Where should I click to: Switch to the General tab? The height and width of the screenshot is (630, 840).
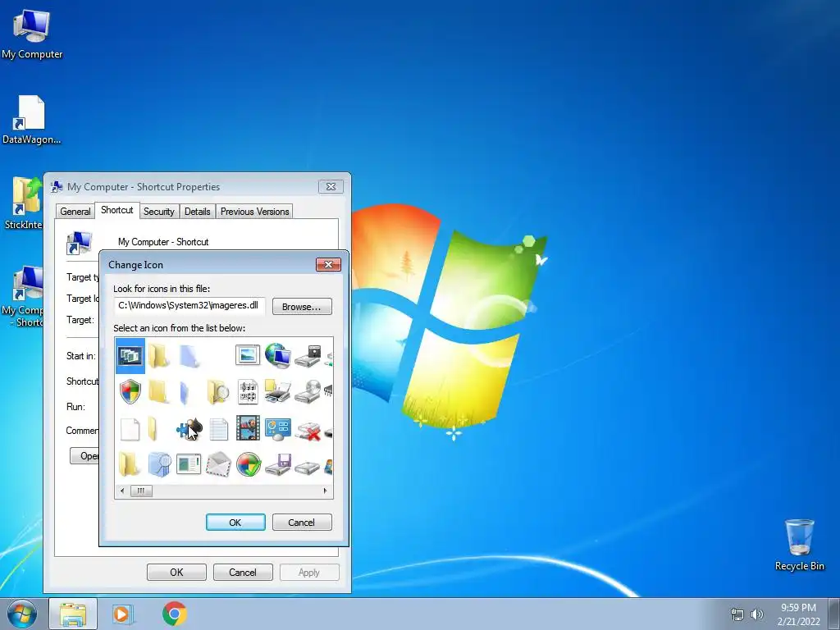[75, 212]
